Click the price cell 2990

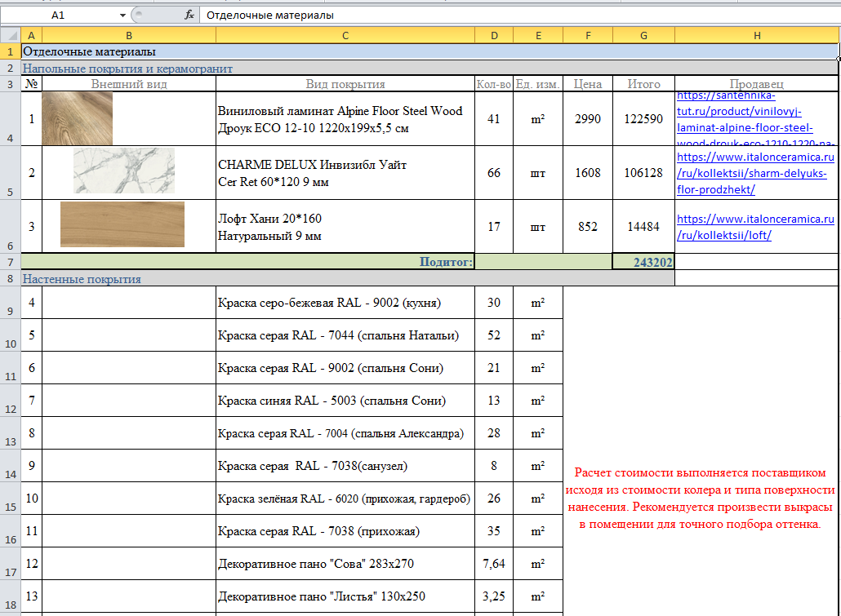click(x=588, y=119)
